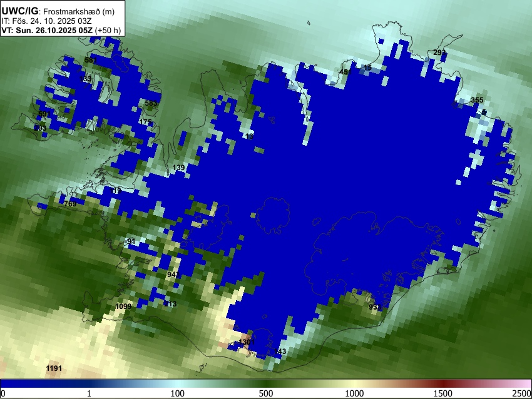
Task: Click the '769' map value
Action: tap(70, 204)
